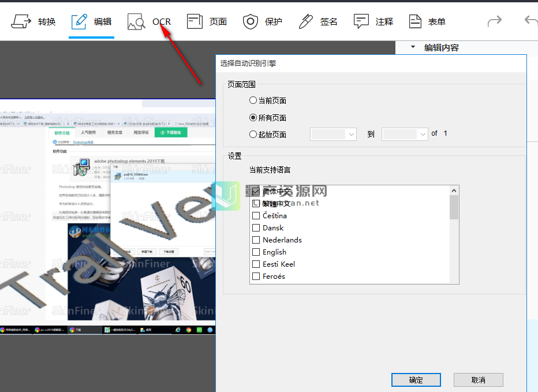Select the 所有页面 radio button
This screenshot has width=538, height=392.
[x=253, y=118]
